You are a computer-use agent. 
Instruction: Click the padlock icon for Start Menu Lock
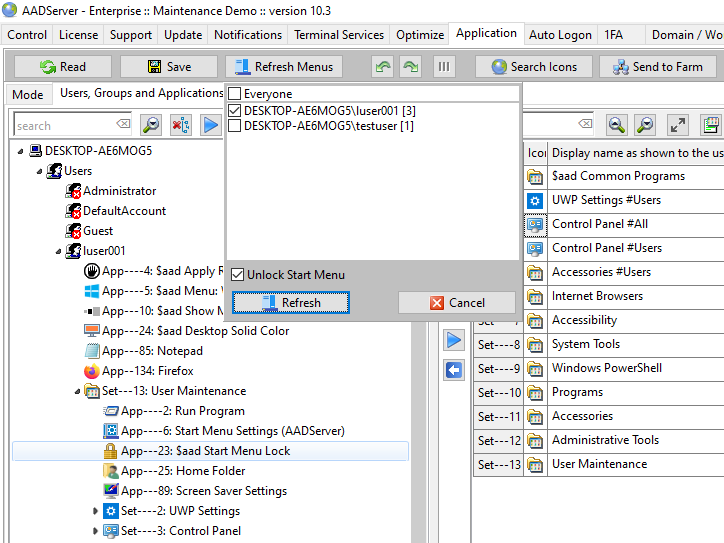point(111,451)
